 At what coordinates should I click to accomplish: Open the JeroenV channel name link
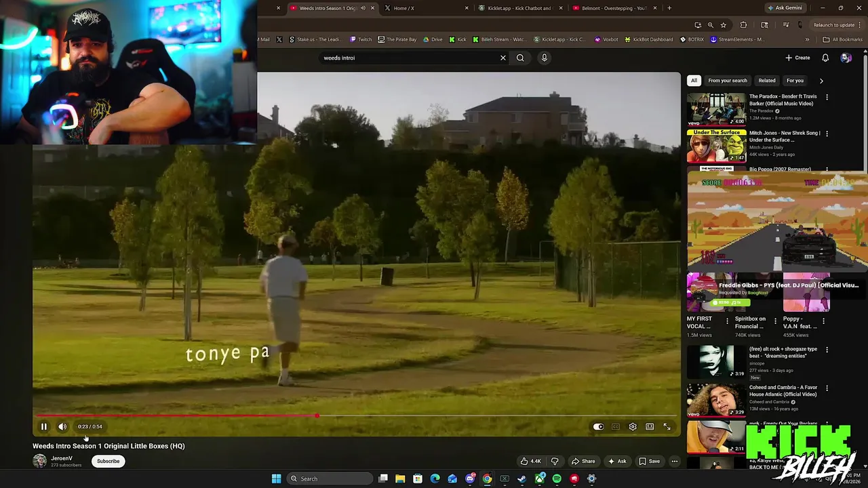pos(62,458)
